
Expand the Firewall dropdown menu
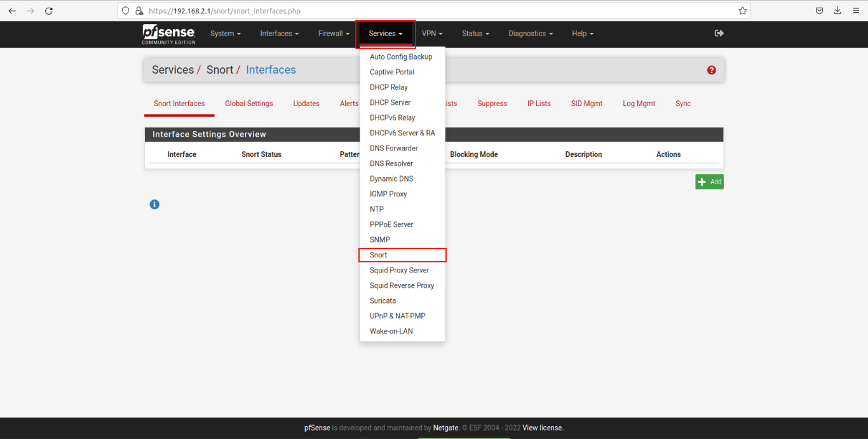tap(334, 34)
